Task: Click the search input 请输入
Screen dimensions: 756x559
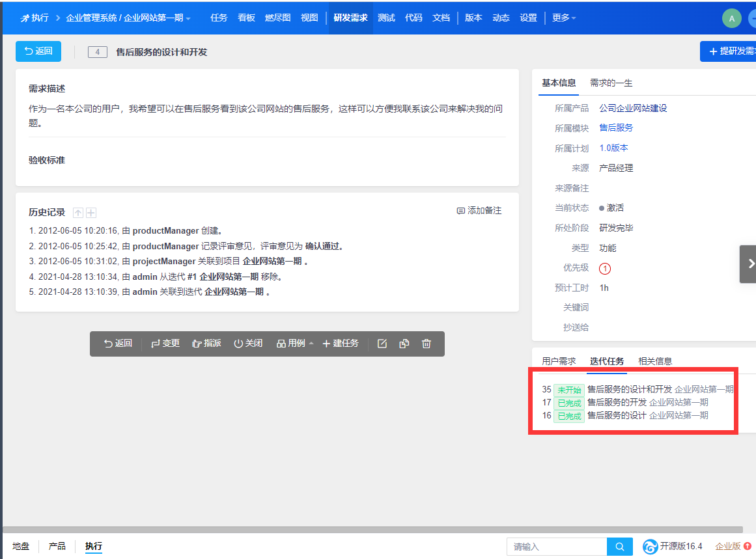Action: click(x=557, y=547)
